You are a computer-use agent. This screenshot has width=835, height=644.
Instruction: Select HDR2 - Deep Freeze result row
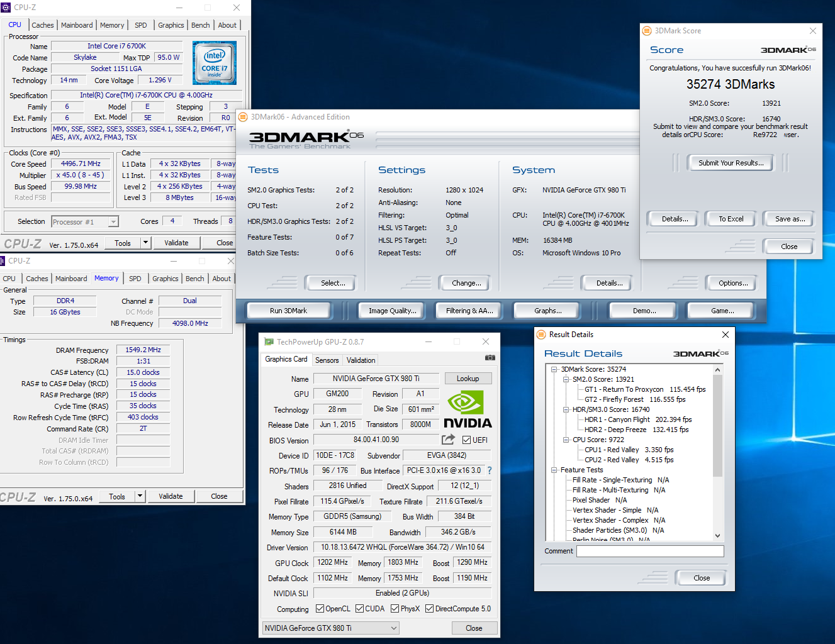tap(636, 430)
